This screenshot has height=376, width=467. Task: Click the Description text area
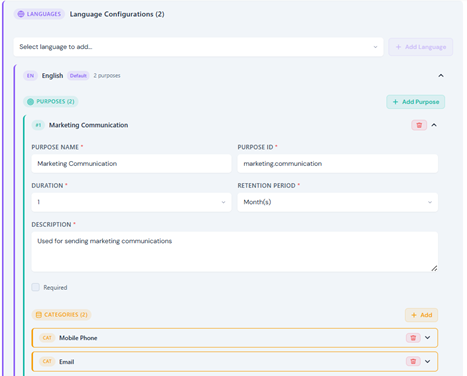(x=235, y=252)
